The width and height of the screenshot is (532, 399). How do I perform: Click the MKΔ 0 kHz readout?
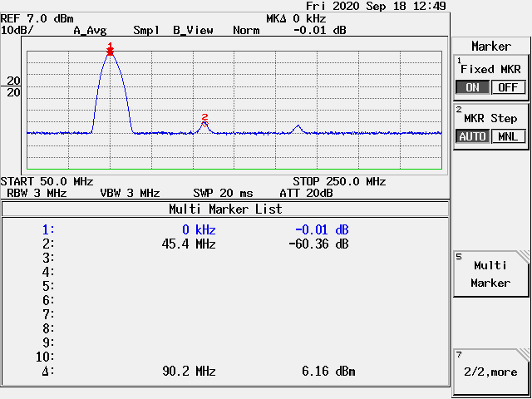coord(296,18)
